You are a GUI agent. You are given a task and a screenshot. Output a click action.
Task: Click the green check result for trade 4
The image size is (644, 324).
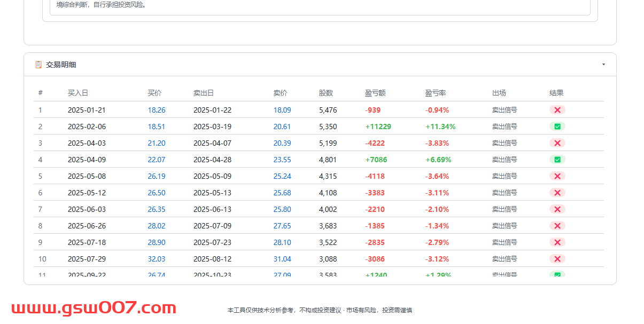coord(557,160)
